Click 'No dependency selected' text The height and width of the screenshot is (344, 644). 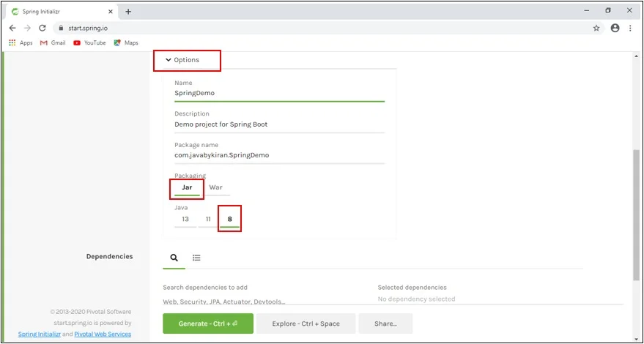pos(416,299)
